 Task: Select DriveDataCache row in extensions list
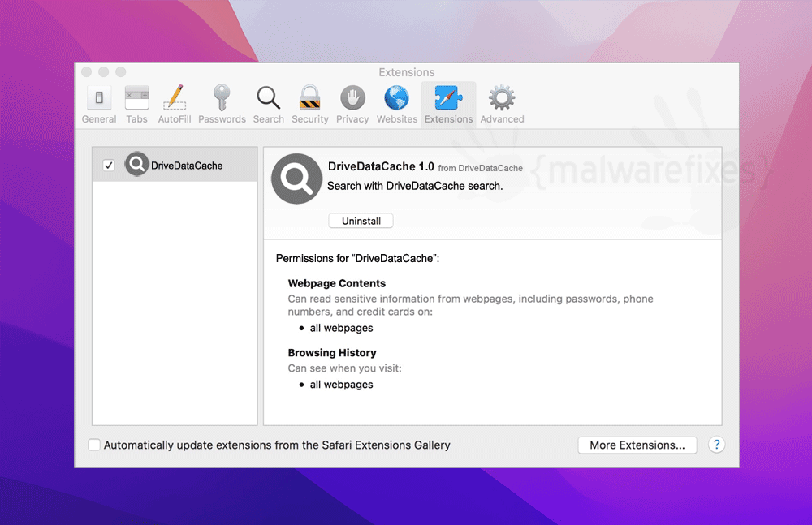[175, 165]
